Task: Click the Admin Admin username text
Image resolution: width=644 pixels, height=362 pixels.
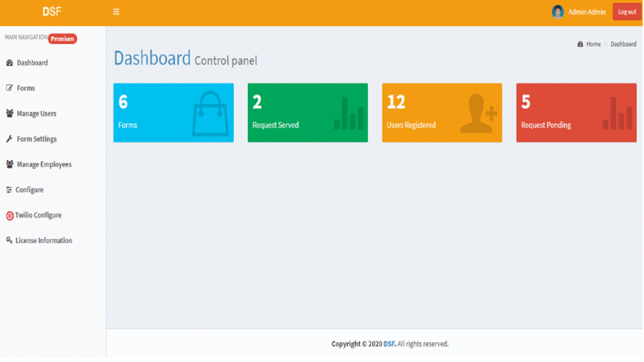Action: tap(587, 12)
